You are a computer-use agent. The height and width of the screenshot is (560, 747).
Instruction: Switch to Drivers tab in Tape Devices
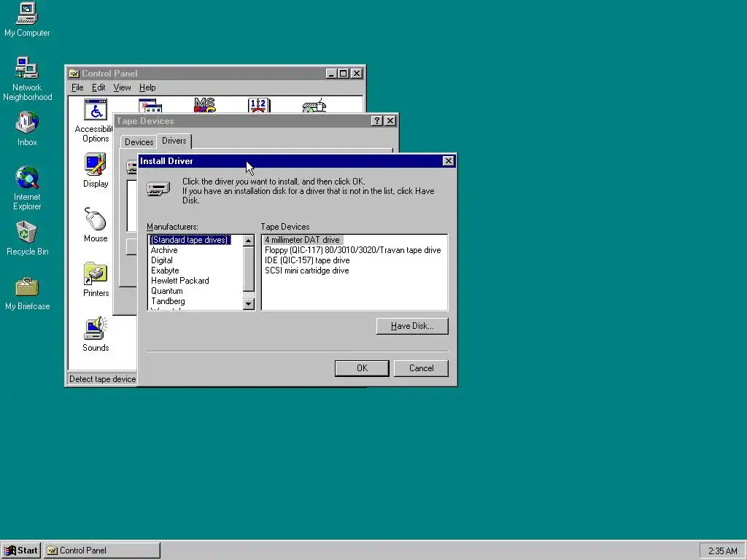[174, 141]
